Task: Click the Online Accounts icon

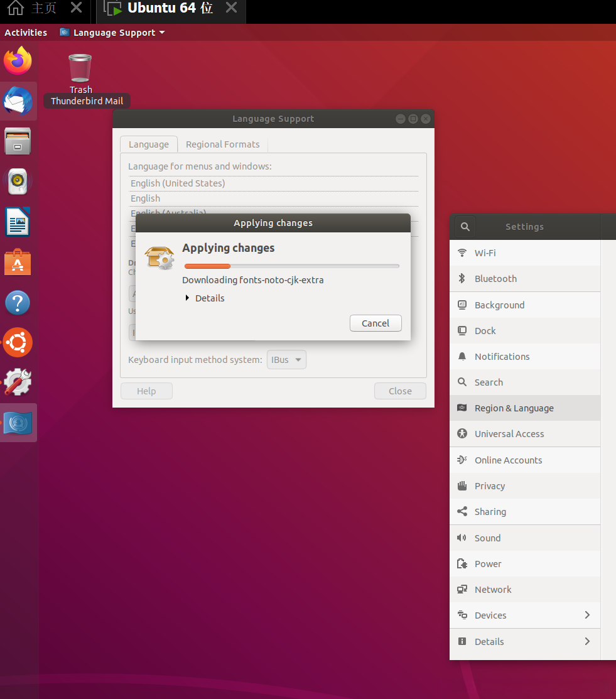Action: pos(462,460)
